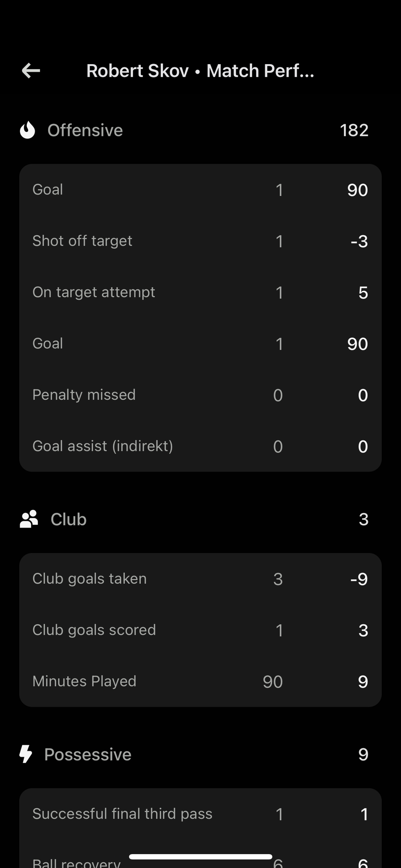Select the Offensive section header label

(x=85, y=131)
